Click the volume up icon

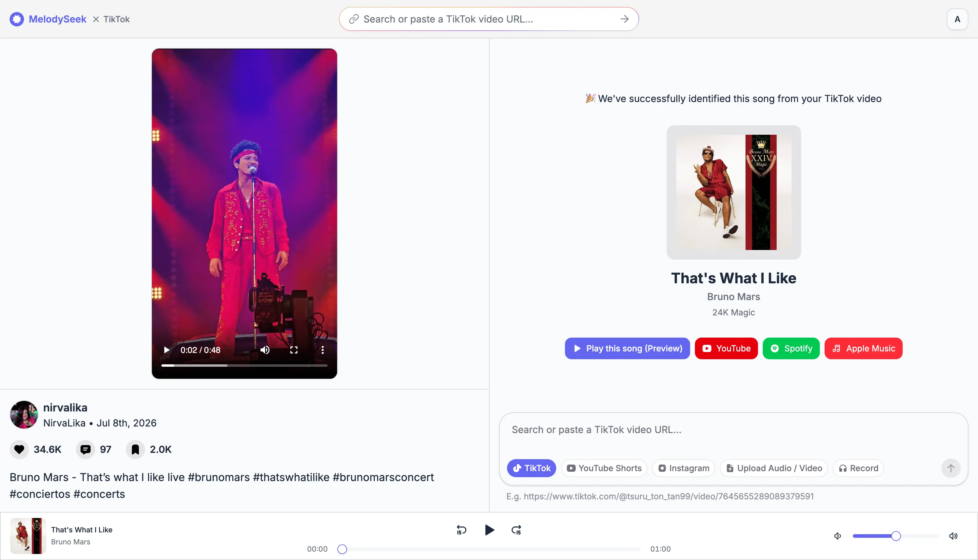953,536
